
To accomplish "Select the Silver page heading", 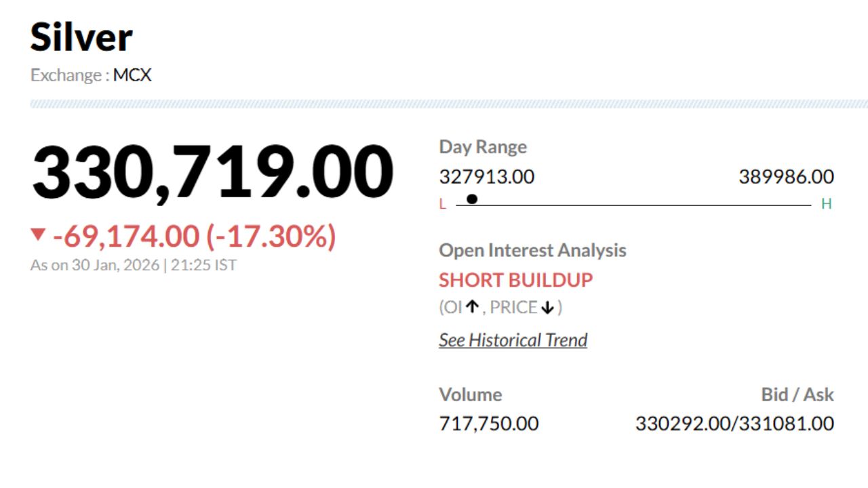I will point(81,37).
